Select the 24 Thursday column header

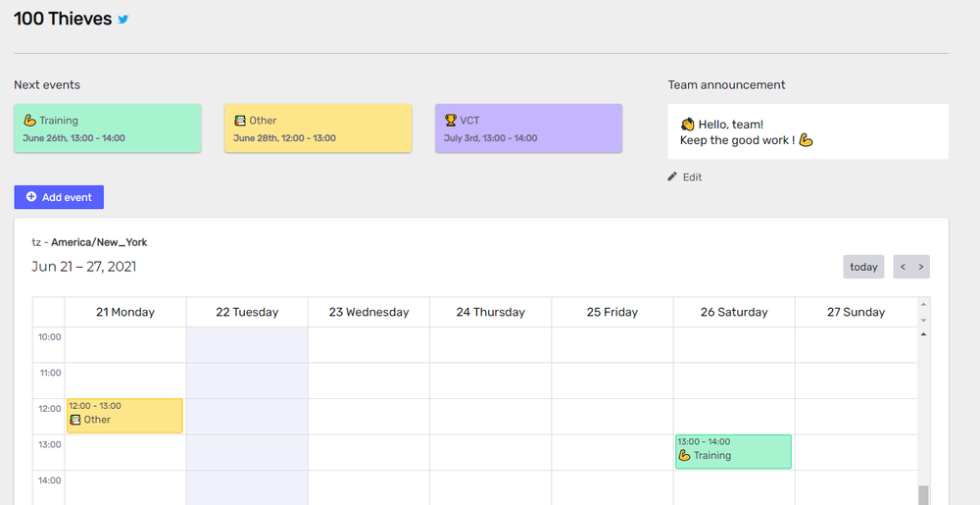pos(491,312)
